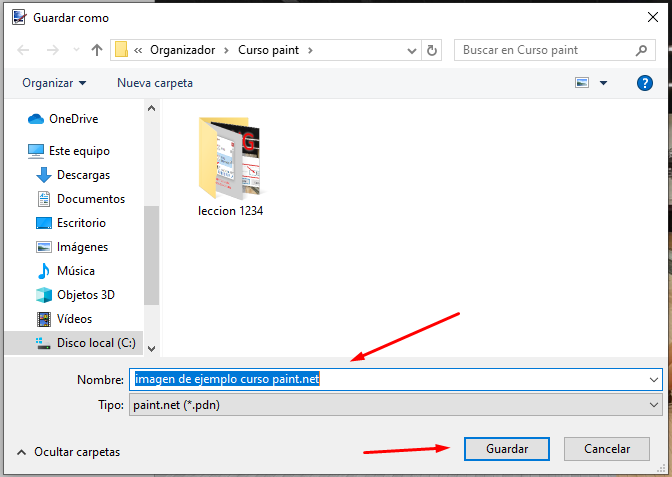Click the change view icon
672x477 pixels.
tap(582, 83)
